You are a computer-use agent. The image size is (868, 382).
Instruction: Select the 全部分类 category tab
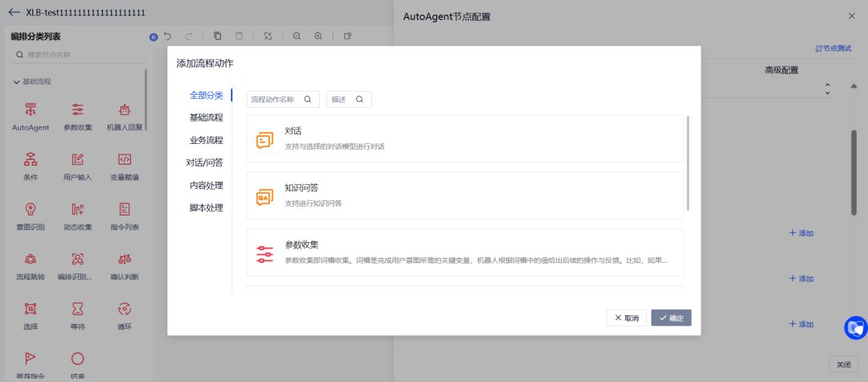click(x=206, y=95)
